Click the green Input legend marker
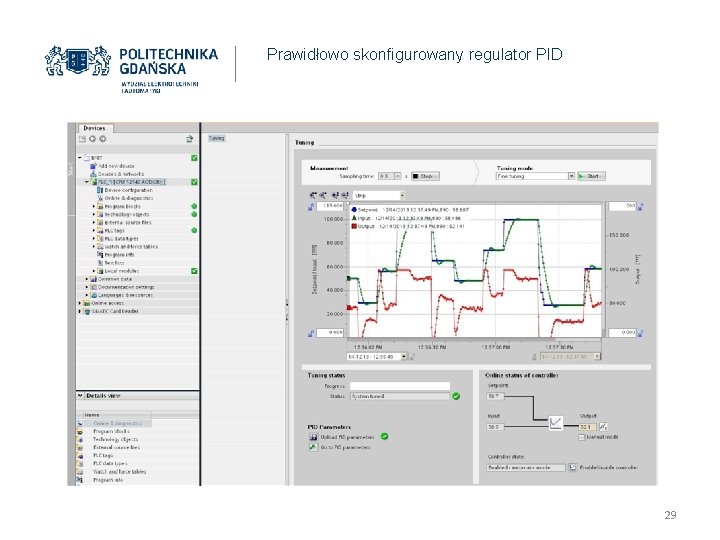720x540 pixels. pos(354,218)
